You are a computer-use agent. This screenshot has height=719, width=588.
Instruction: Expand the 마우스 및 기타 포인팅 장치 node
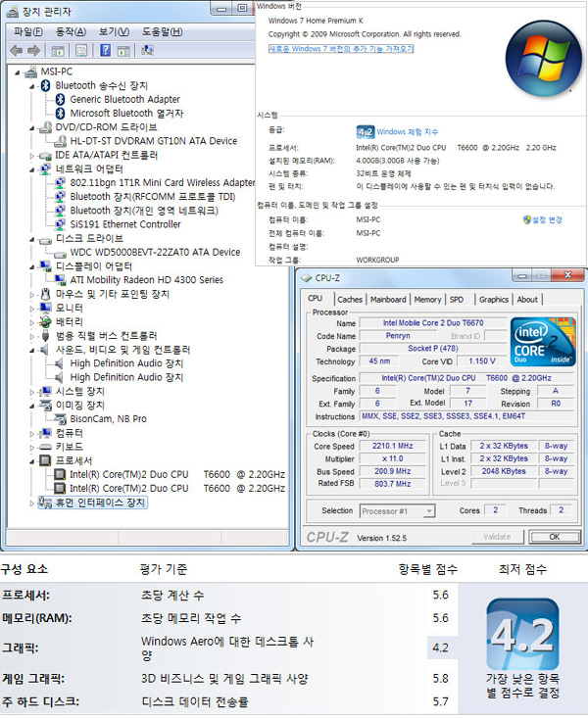31,295
